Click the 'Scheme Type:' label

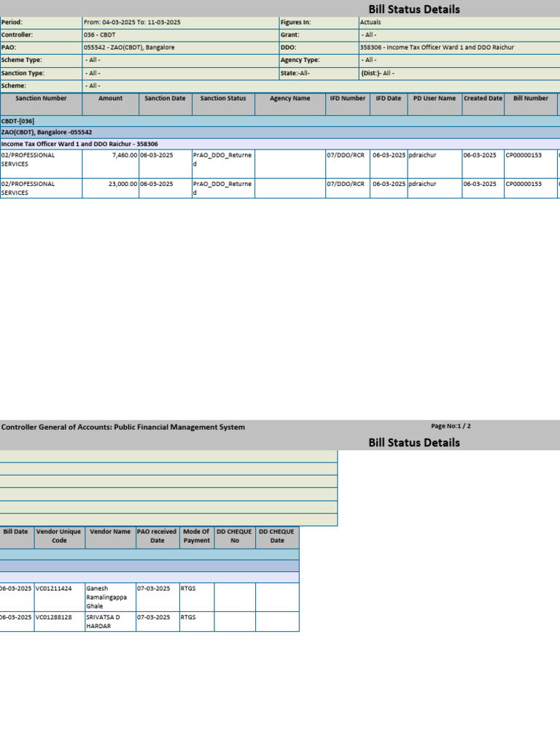pos(21,60)
